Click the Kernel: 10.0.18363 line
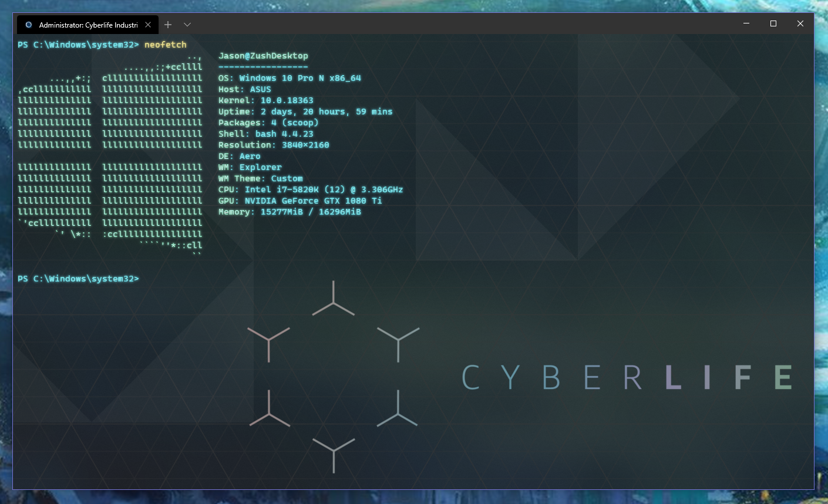828x504 pixels. (x=266, y=100)
